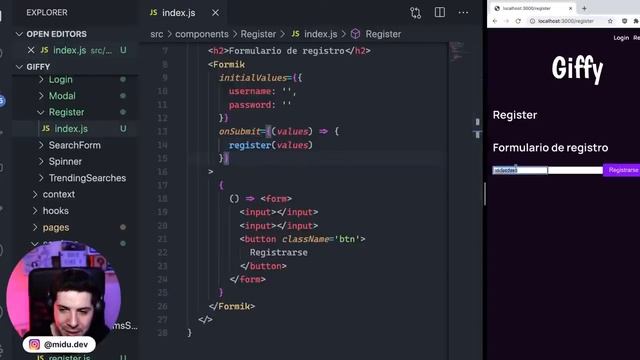Viewport: 640px width, 360px height.
Task: Click the initialValues attribute on line 9
Action: [253, 78]
